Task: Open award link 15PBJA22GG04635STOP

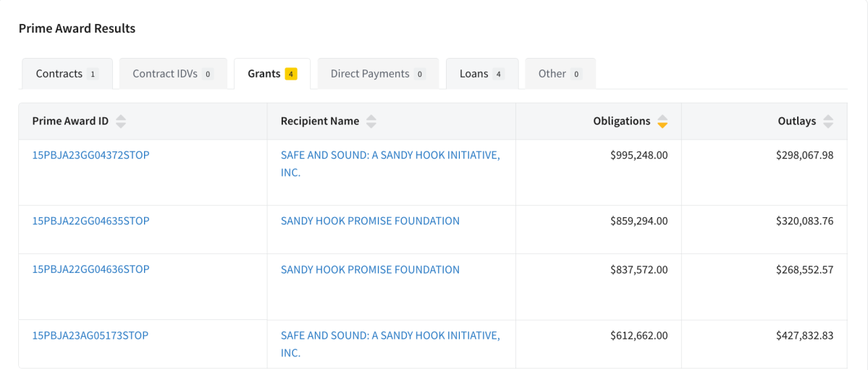Action: point(90,221)
